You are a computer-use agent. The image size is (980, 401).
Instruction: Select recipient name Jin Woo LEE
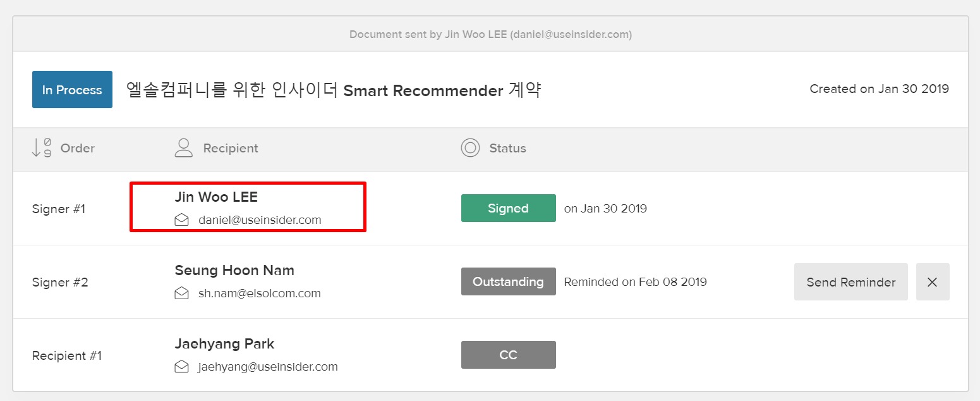coord(216,197)
